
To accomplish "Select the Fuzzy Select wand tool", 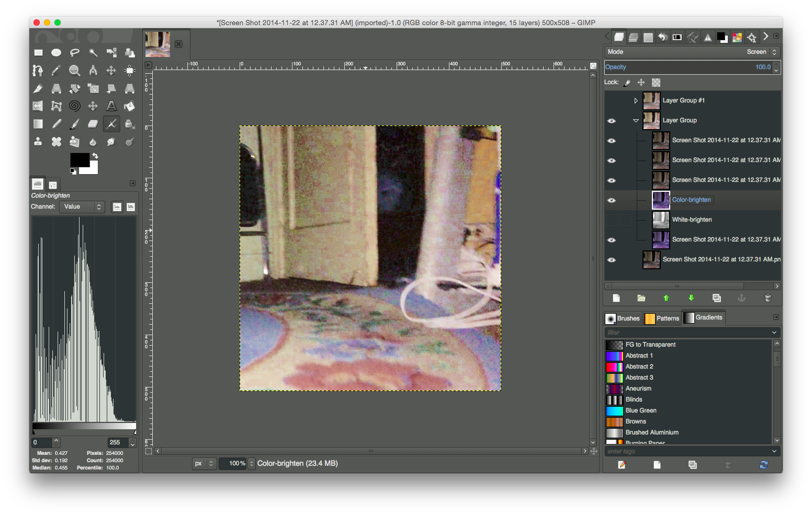I will click(x=93, y=52).
